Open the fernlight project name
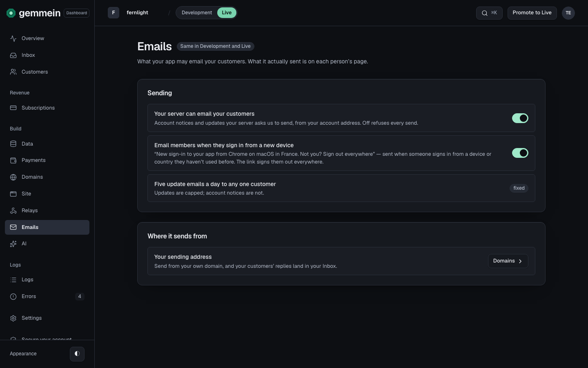 click(x=137, y=13)
